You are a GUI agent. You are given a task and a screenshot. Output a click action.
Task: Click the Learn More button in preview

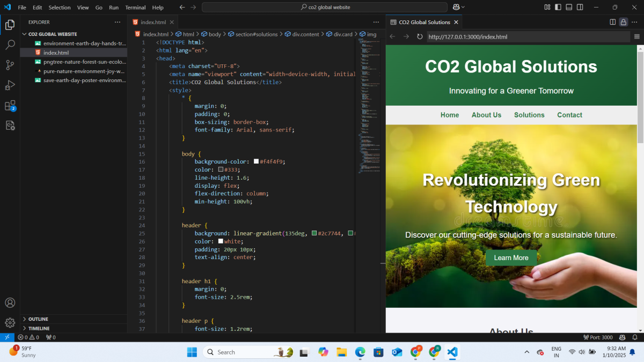pos(511,258)
